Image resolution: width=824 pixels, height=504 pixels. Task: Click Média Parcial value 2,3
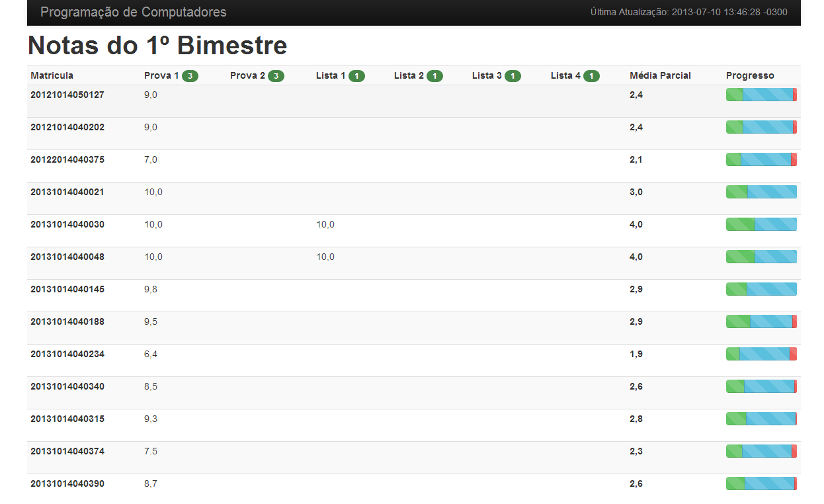[636, 451]
